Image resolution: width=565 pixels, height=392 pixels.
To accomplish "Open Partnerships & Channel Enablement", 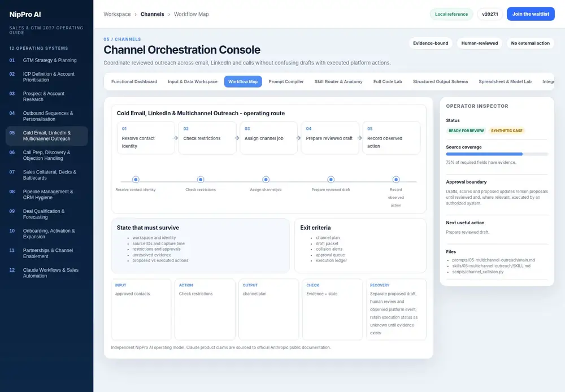I will pyautogui.click(x=46, y=253).
